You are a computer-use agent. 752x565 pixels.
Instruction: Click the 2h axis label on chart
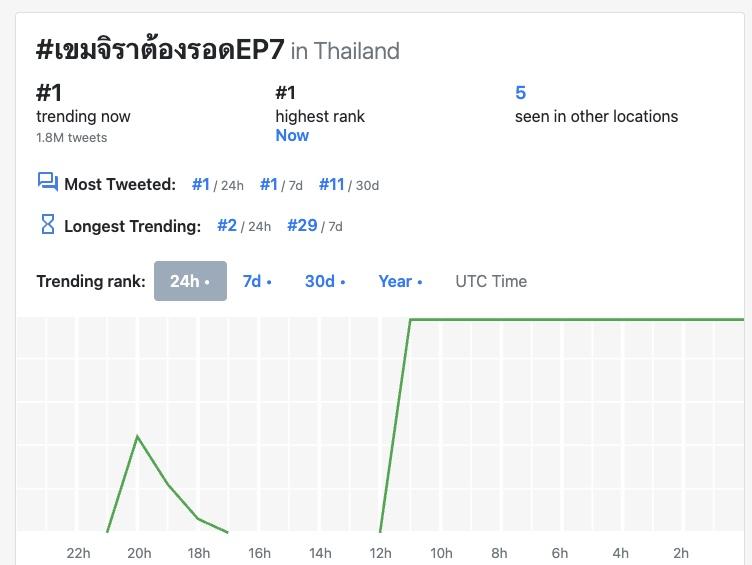coord(681,553)
